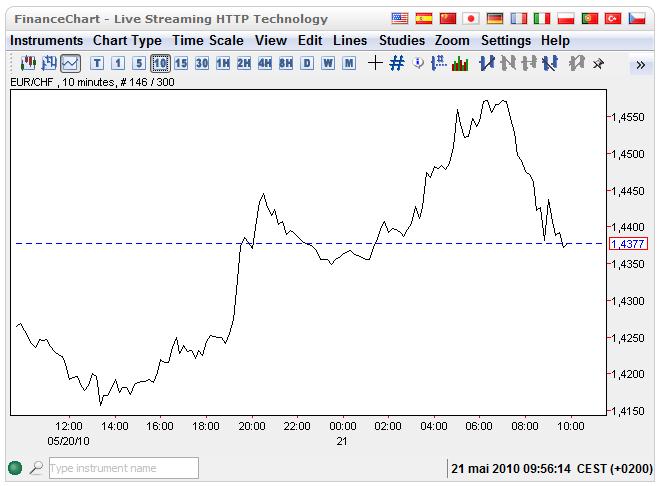The height and width of the screenshot is (486, 663).
Task: Select the candlestick chart type icon
Action: tap(28, 63)
